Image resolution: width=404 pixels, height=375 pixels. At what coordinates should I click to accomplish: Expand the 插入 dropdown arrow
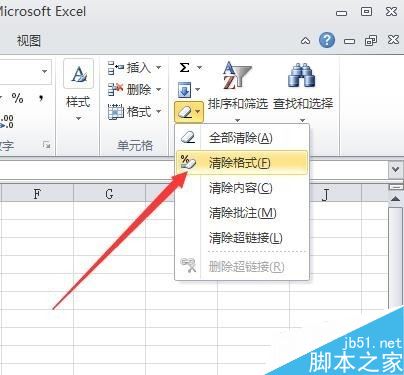click(x=159, y=68)
